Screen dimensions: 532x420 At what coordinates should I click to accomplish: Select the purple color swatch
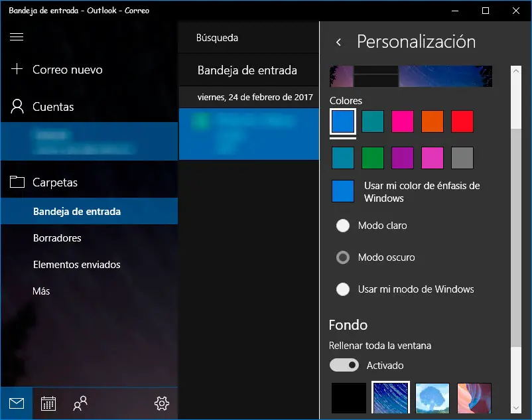click(403, 158)
